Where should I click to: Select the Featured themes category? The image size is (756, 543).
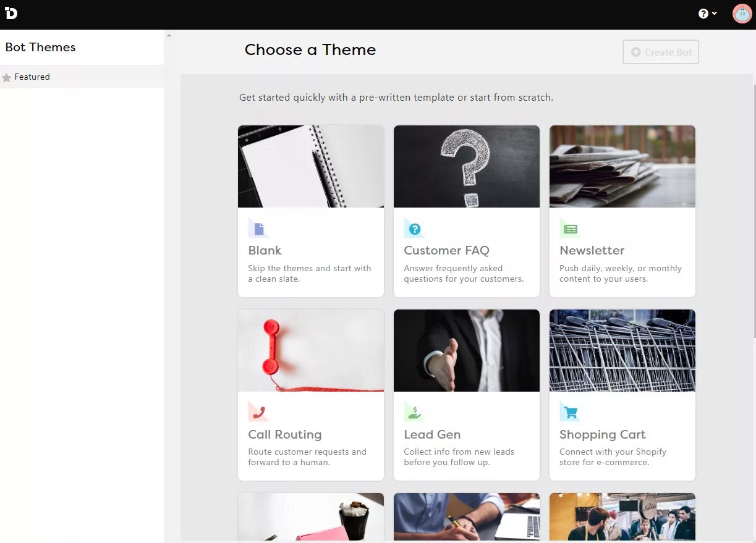coord(82,77)
